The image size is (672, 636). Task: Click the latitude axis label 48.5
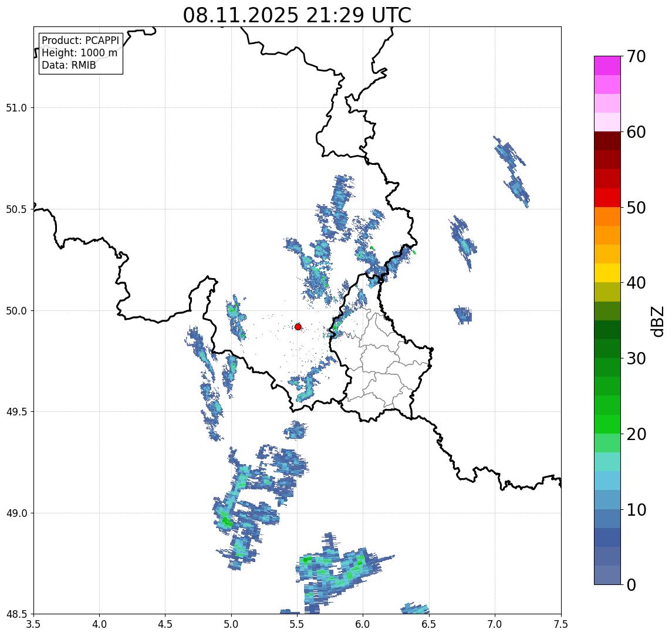(x=16, y=614)
